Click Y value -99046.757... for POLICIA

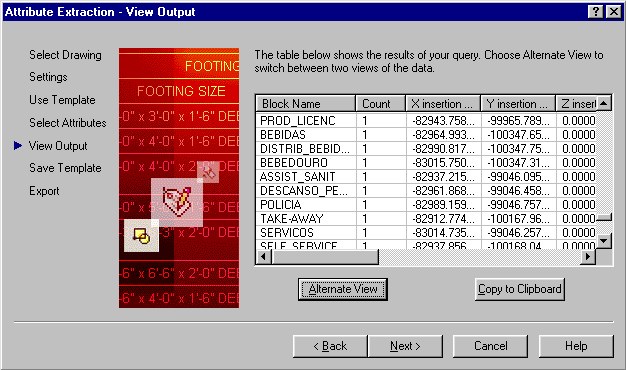point(518,204)
